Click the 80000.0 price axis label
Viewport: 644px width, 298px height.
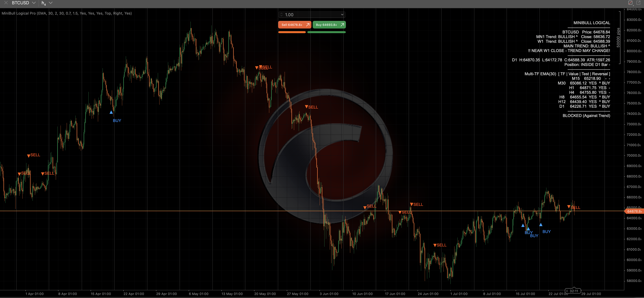tap(634, 51)
